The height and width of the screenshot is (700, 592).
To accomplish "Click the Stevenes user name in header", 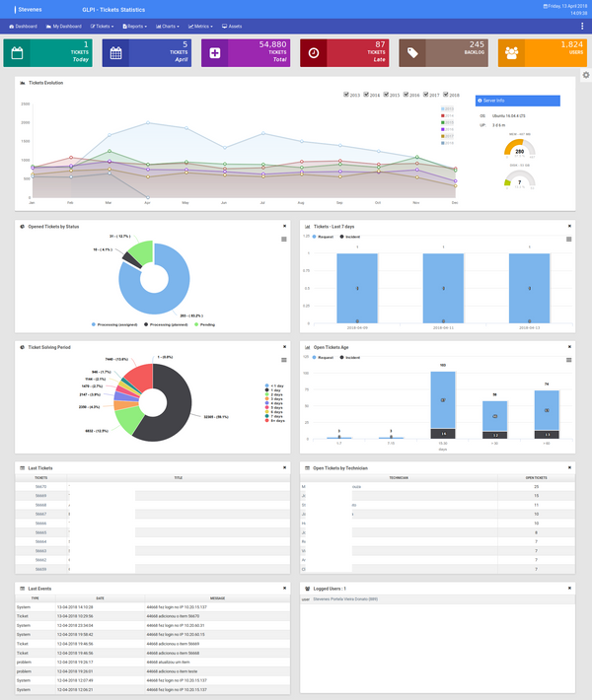I will pos(30,10).
